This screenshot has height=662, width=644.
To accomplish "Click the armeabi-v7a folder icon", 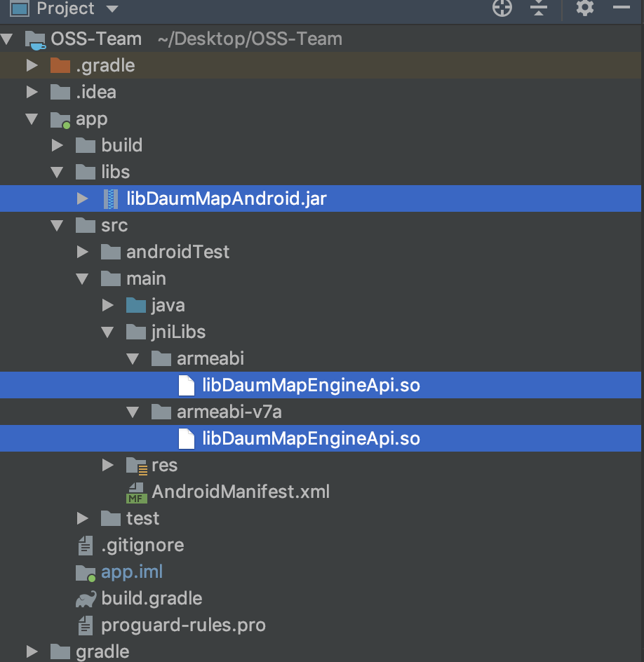I will (161, 412).
